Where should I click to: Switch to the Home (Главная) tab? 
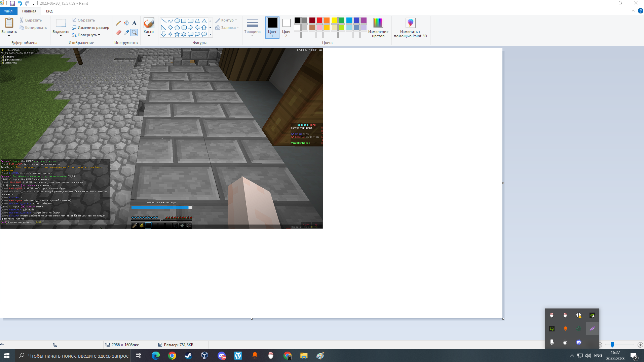(29, 11)
